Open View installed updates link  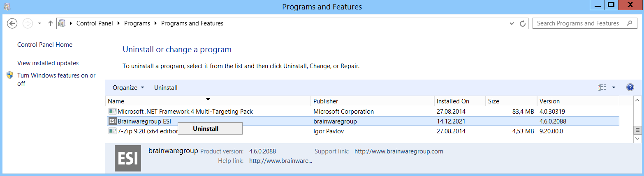point(48,63)
